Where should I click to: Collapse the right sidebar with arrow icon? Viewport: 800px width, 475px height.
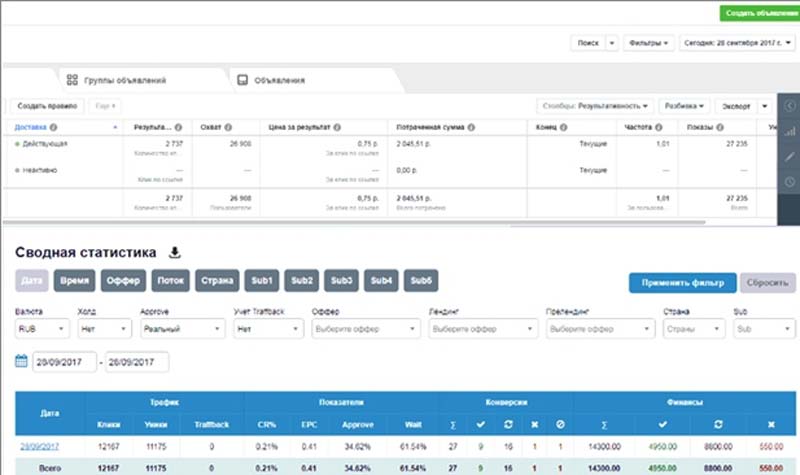tap(789, 106)
